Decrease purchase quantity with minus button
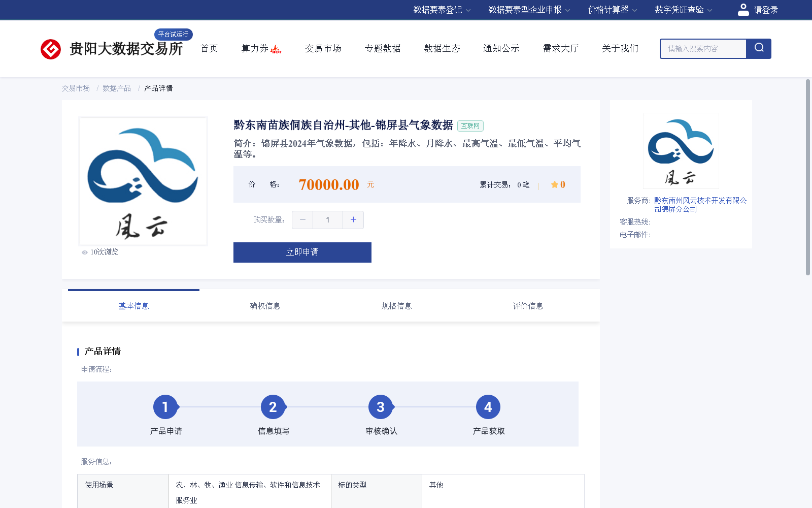This screenshot has width=812, height=508. click(302, 220)
